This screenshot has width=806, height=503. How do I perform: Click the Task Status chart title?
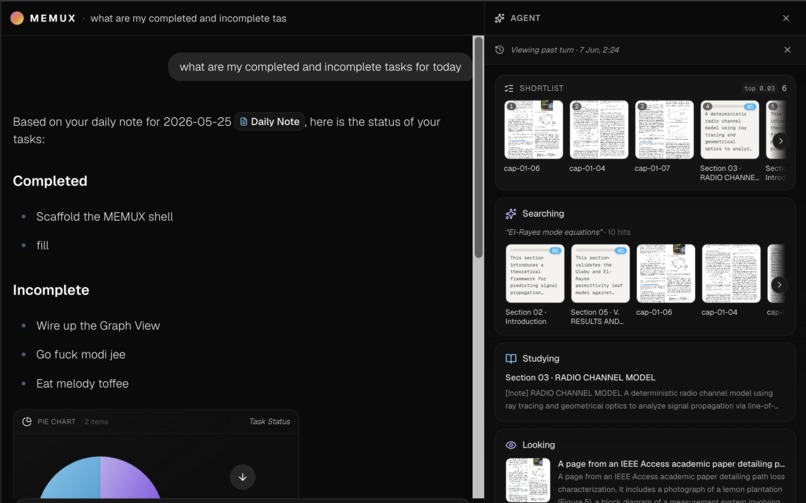point(269,421)
